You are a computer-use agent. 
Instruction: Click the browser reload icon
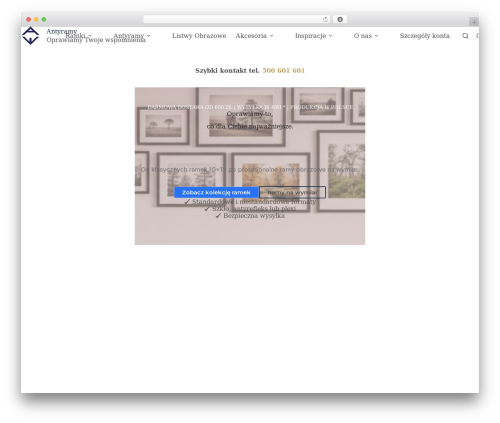(x=325, y=19)
